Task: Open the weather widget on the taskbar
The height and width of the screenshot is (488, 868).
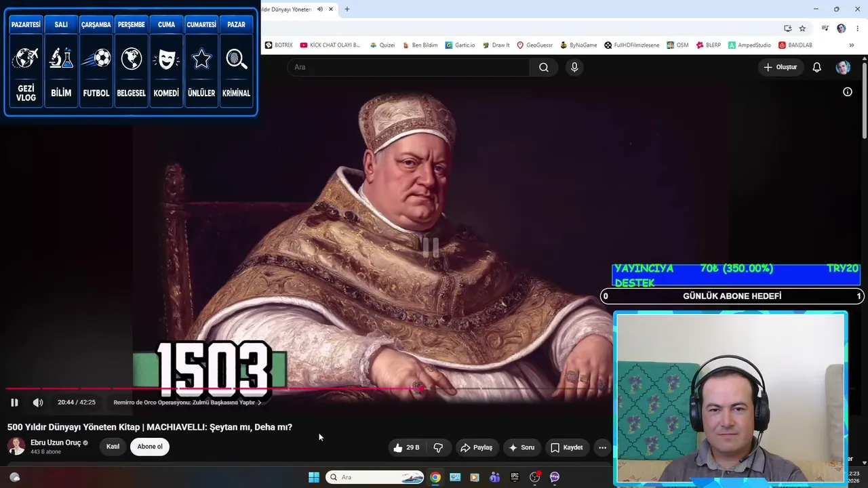Action: click(x=14, y=477)
